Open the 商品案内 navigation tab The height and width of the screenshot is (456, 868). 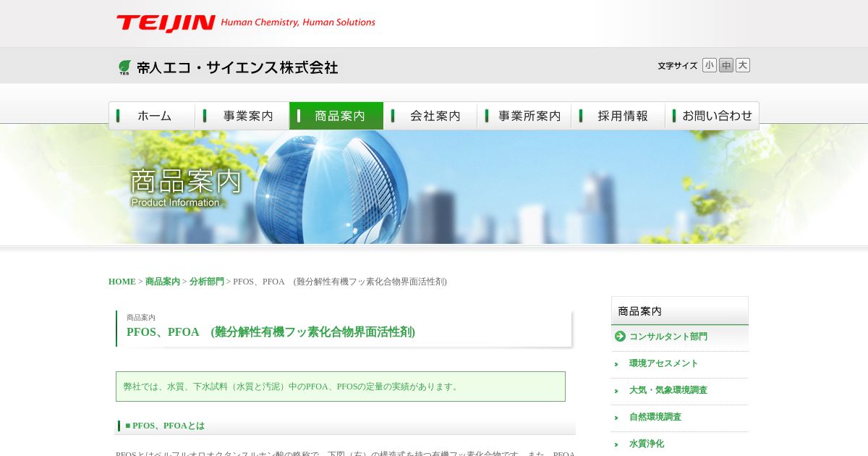(x=336, y=116)
